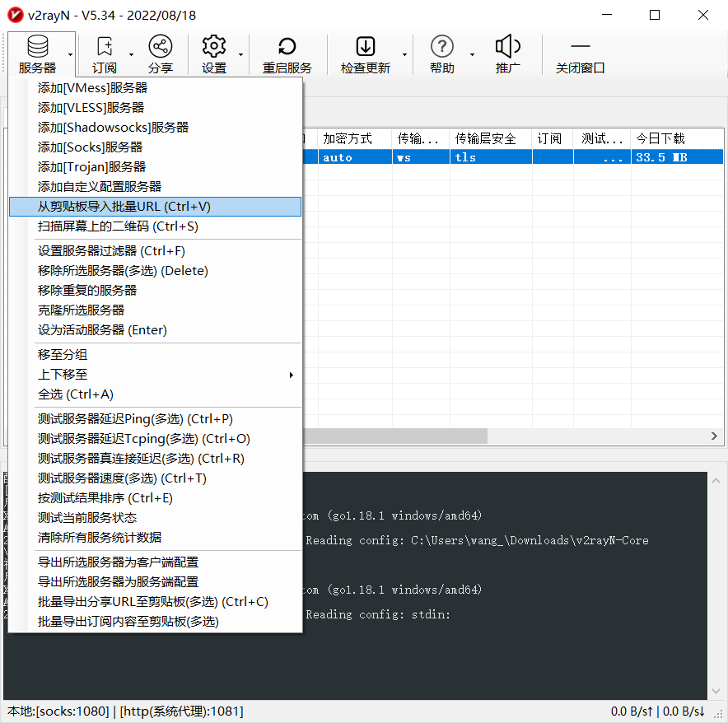
Task: Click the horizontal scrollbar right arrow
Action: click(x=715, y=436)
